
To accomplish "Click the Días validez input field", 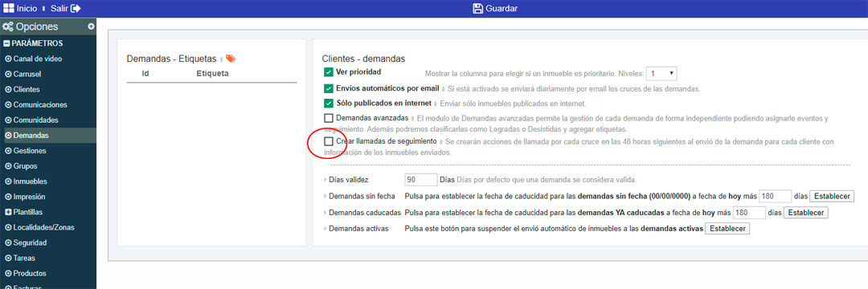I will [x=421, y=180].
